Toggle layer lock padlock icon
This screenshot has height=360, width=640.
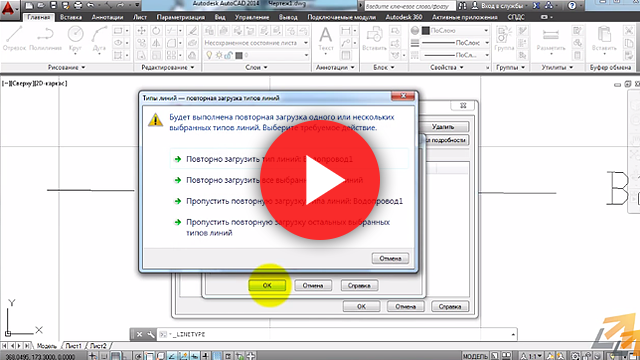pos(229,55)
